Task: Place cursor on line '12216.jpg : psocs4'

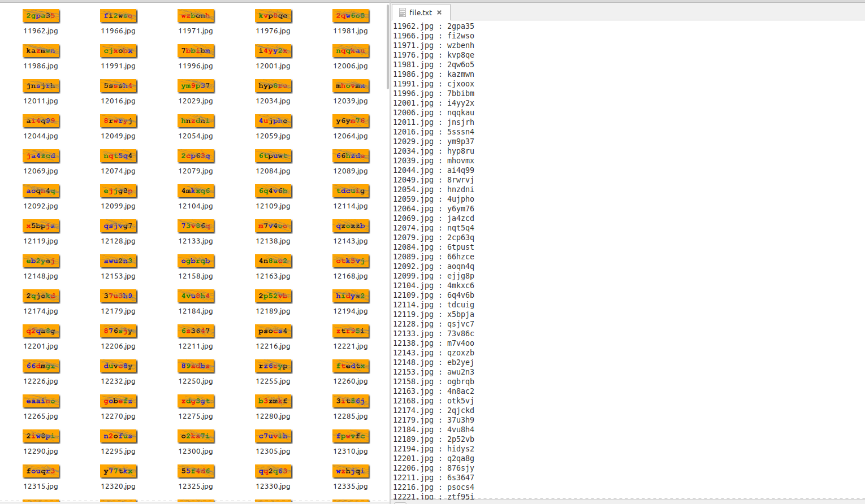Action: 434,487
